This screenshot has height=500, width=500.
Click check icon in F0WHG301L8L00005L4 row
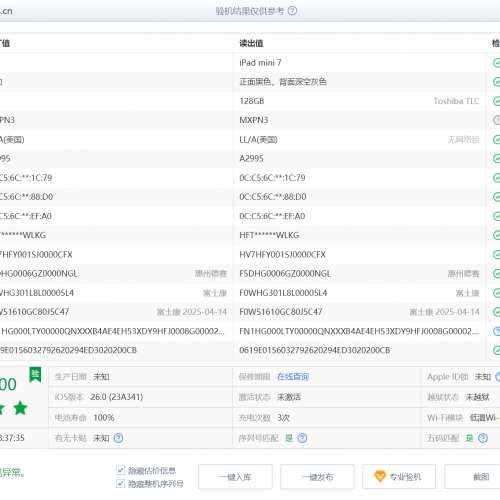496,293
